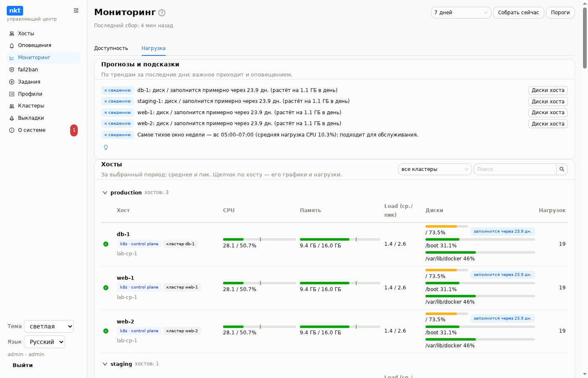Switch to the Доступность tab

click(111, 48)
